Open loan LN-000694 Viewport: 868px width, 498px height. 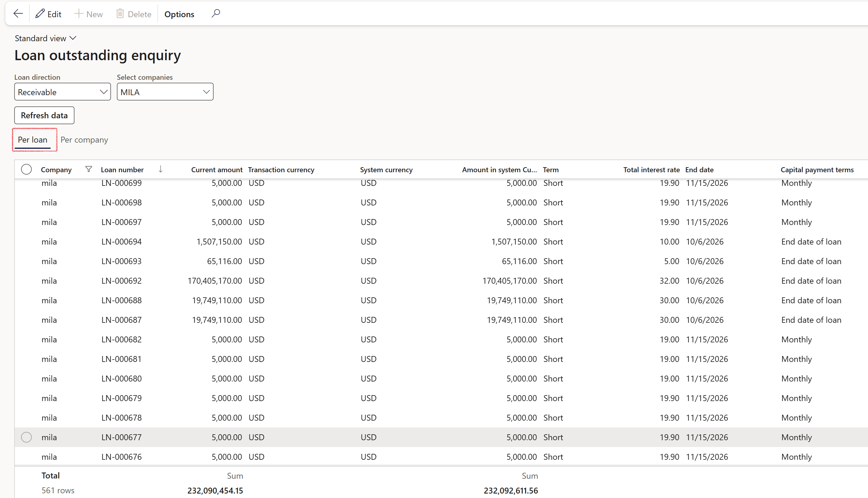coord(122,242)
